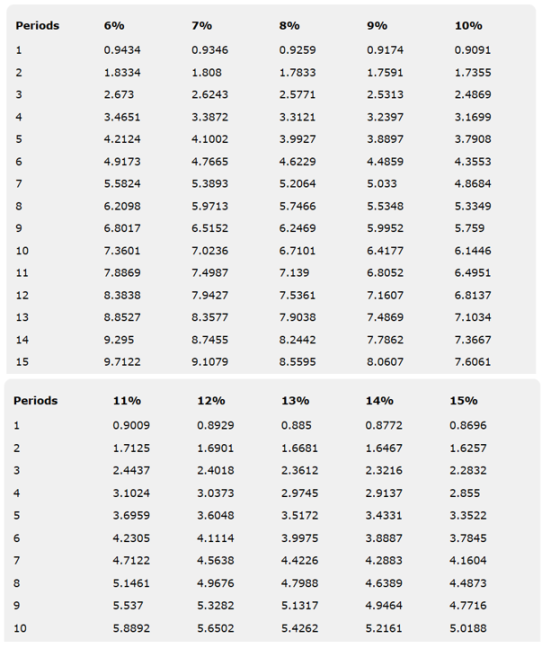This screenshot has height=657, width=560.
Task: Select the 10% column header
Action: 469,26
